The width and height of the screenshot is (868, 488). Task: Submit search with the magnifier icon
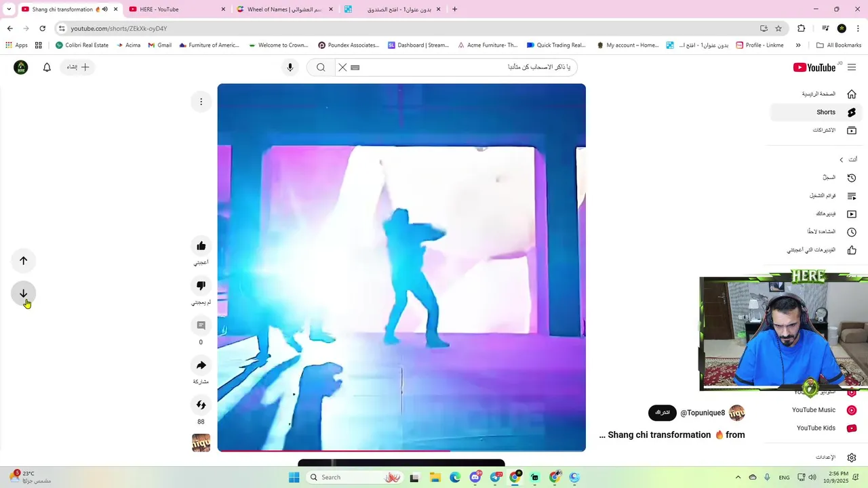[321, 67]
